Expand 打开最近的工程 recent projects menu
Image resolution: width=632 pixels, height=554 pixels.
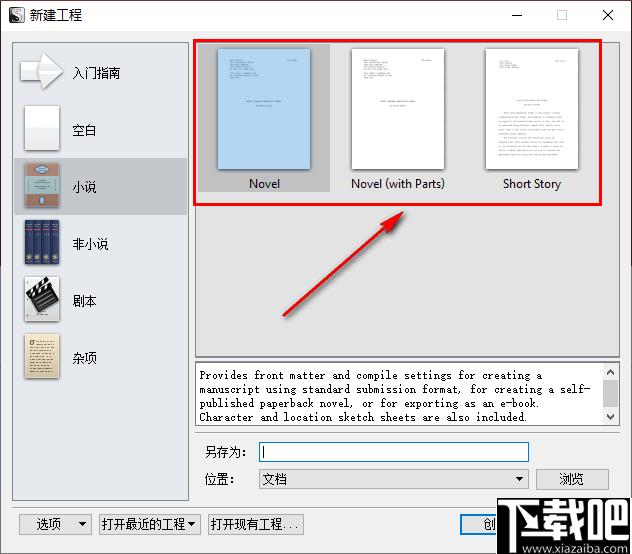[x=150, y=524]
